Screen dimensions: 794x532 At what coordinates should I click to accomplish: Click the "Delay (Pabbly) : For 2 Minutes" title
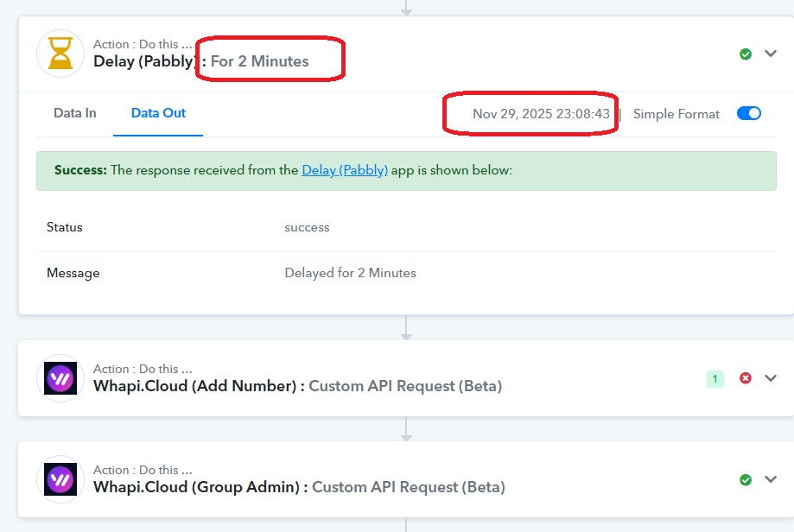[x=200, y=61]
